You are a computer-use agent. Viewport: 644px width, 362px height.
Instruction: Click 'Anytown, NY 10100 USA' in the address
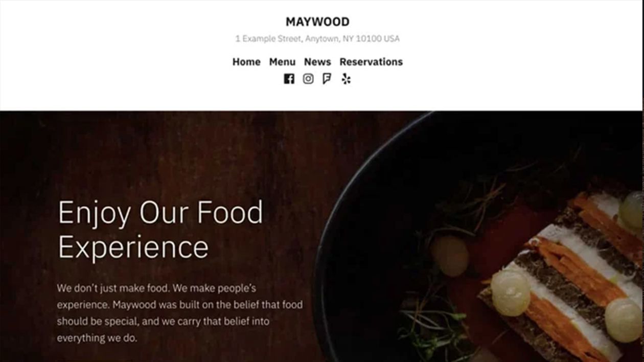tap(353, 38)
